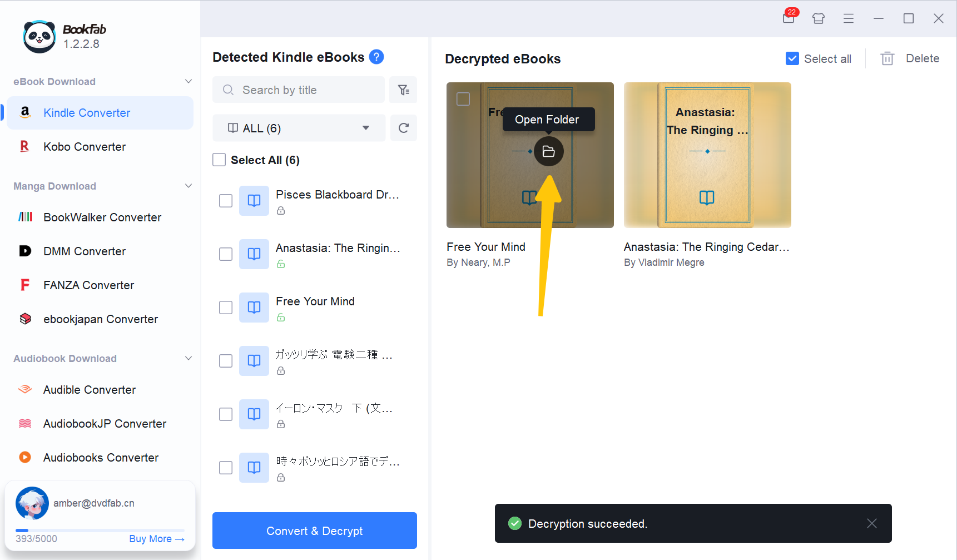
Task: Click book icon beside ガッツリ学ぶ 電験二種
Action: pos(254,360)
